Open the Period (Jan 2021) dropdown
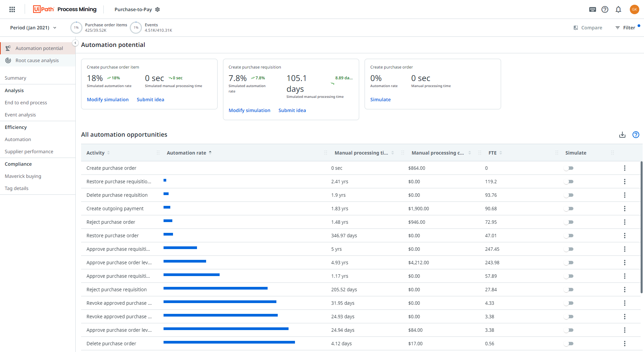 (33, 28)
